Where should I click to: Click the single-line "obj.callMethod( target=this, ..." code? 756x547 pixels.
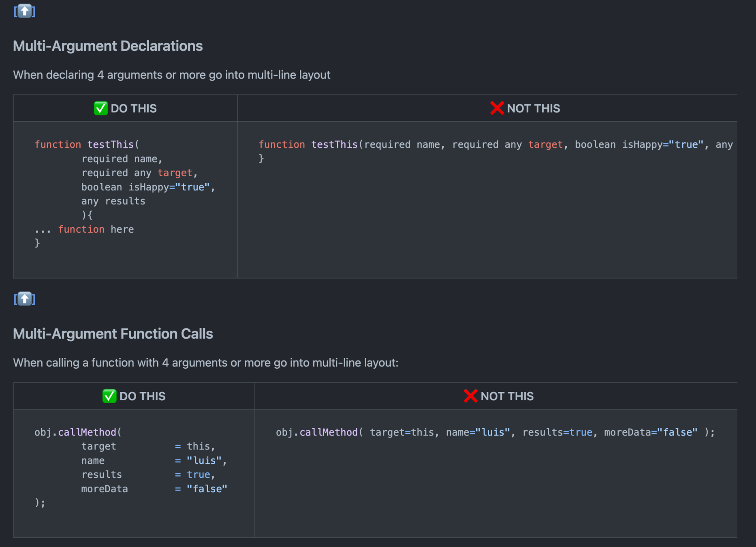coord(495,432)
